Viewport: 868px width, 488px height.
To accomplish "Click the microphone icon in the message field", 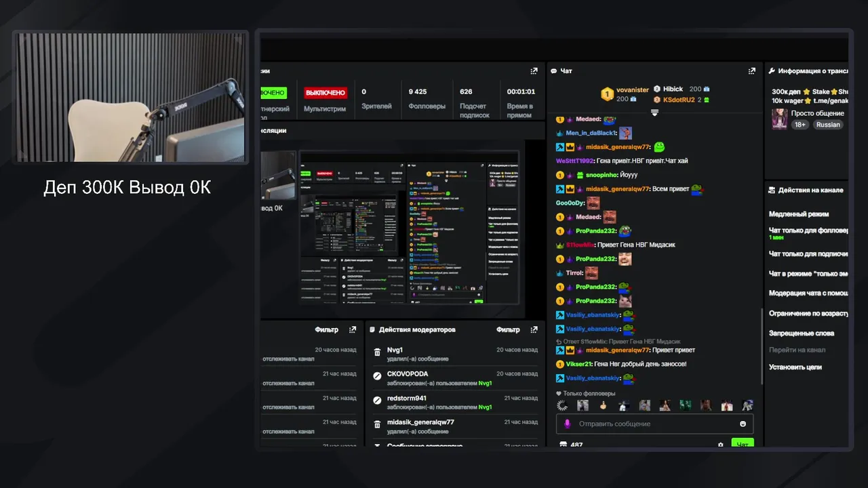I will (567, 424).
